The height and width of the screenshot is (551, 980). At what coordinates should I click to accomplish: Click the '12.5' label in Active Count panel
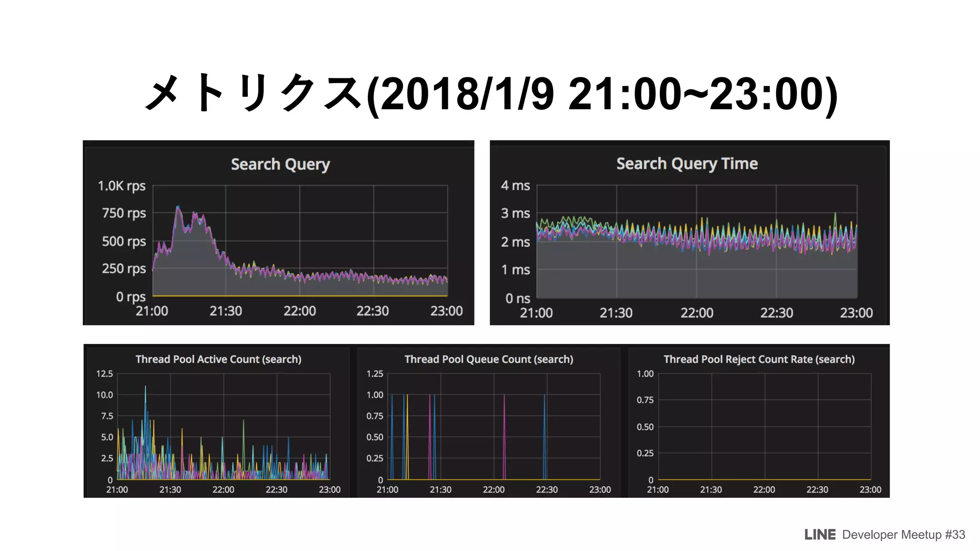(x=105, y=374)
